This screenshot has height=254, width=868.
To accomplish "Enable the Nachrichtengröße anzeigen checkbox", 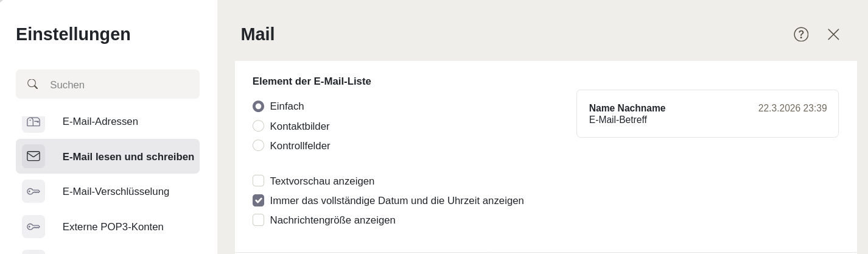I will pyautogui.click(x=259, y=220).
